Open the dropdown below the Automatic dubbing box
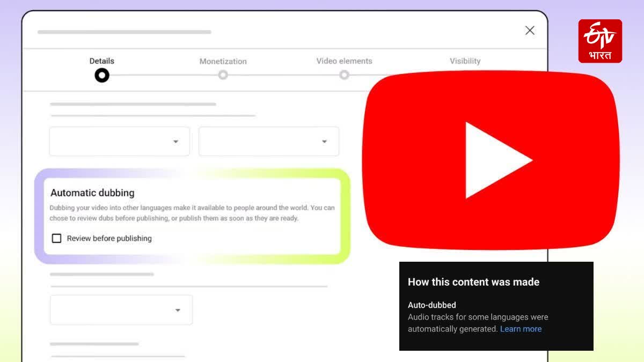 (x=121, y=310)
